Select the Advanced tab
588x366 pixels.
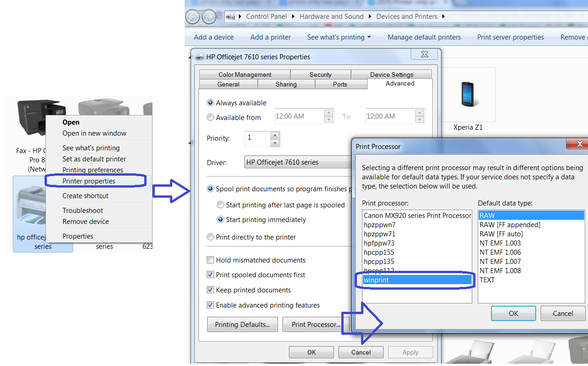[x=400, y=83]
